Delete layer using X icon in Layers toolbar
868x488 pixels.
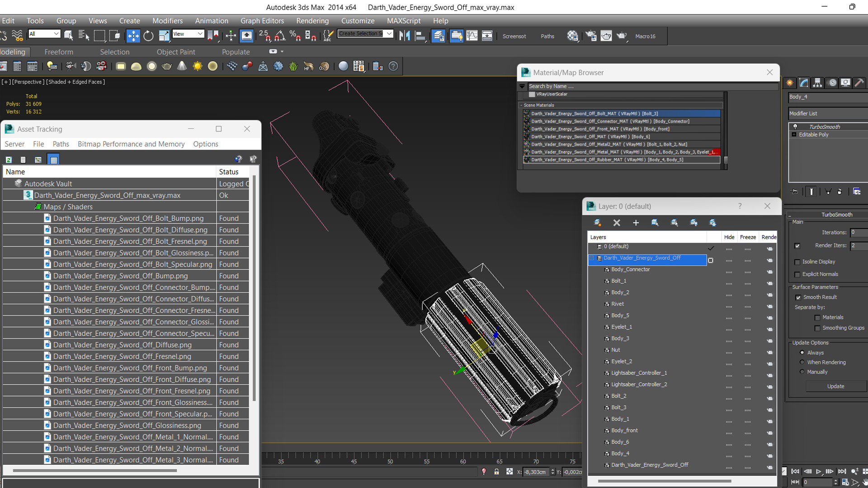click(617, 223)
